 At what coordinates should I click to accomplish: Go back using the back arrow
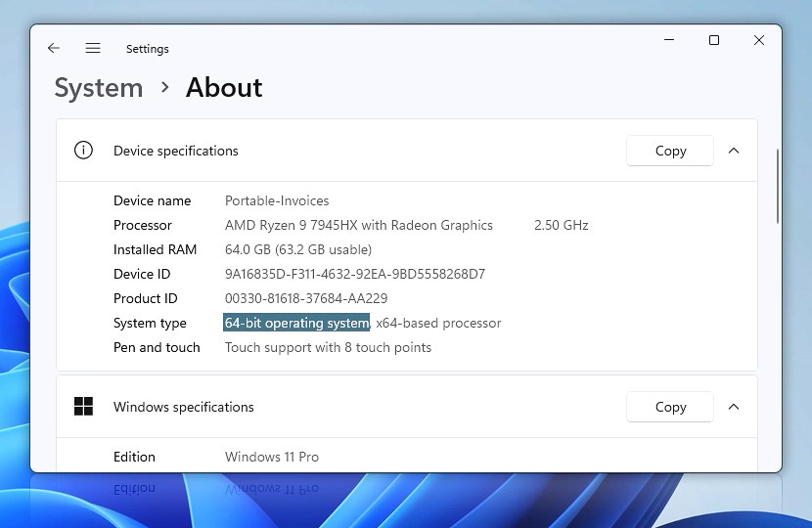(54, 48)
